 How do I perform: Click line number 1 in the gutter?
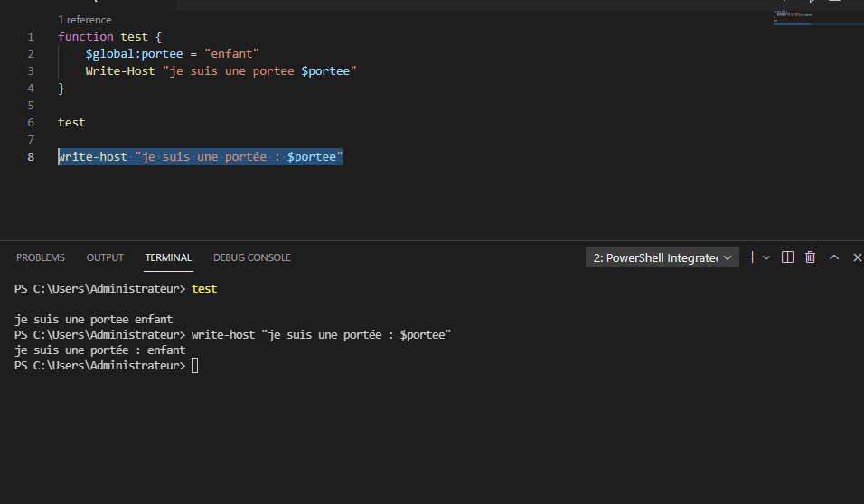click(32, 37)
